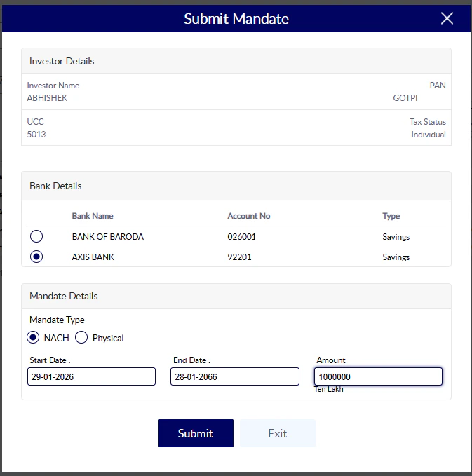The image size is (472, 476).
Task: Click the investor name ABHISHEK
Action: 47,97
